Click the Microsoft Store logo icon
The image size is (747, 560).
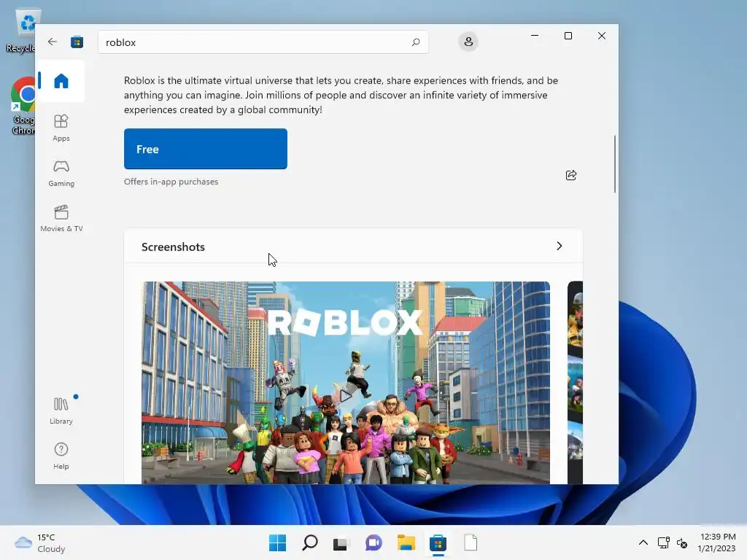(77, 42)
